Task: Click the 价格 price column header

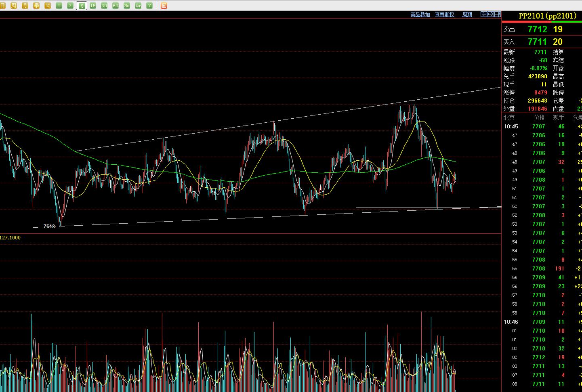Action: pyautogui.click(x=539, y=117)
